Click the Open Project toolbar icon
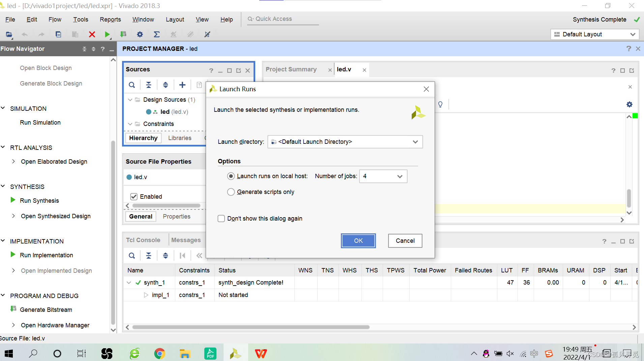This screenshot has height=361, width=644. pos(9,34)
